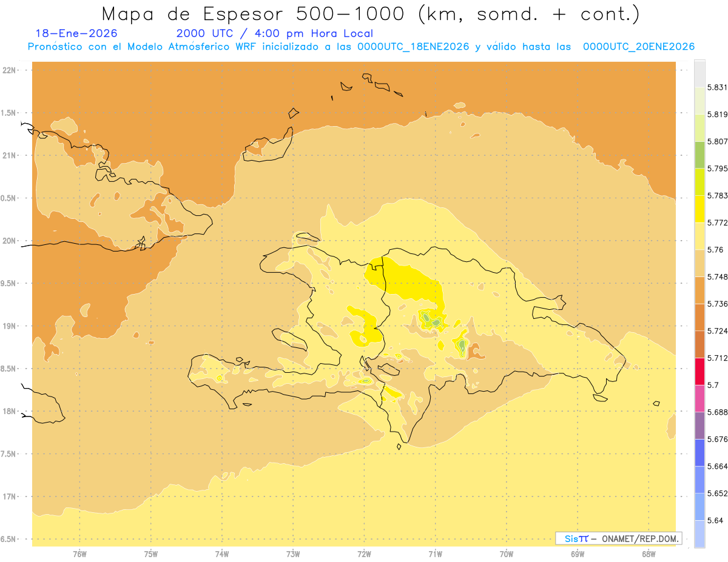Viewport: 728px width, 562px height.
Task: Click the "21N" latitude label
Action: tap(9, 155)
